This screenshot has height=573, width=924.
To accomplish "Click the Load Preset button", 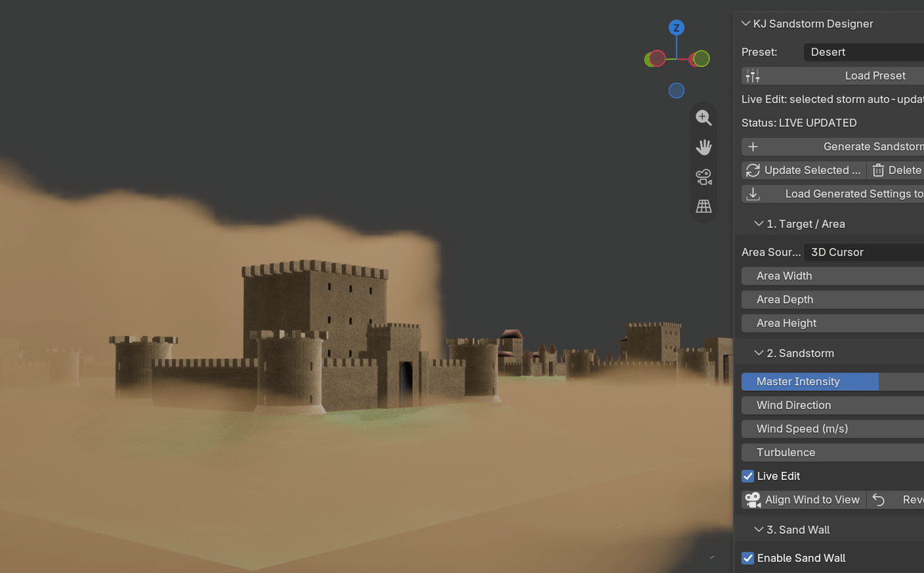I will click(832, 75).
